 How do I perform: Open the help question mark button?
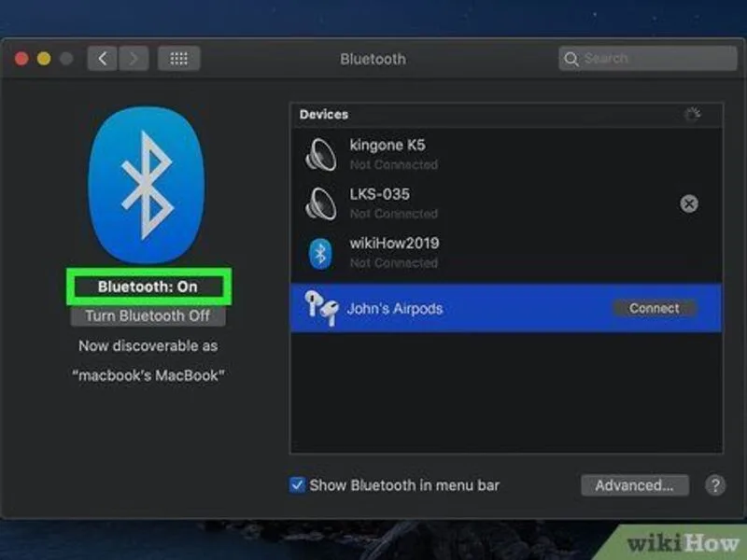[715, 485]
